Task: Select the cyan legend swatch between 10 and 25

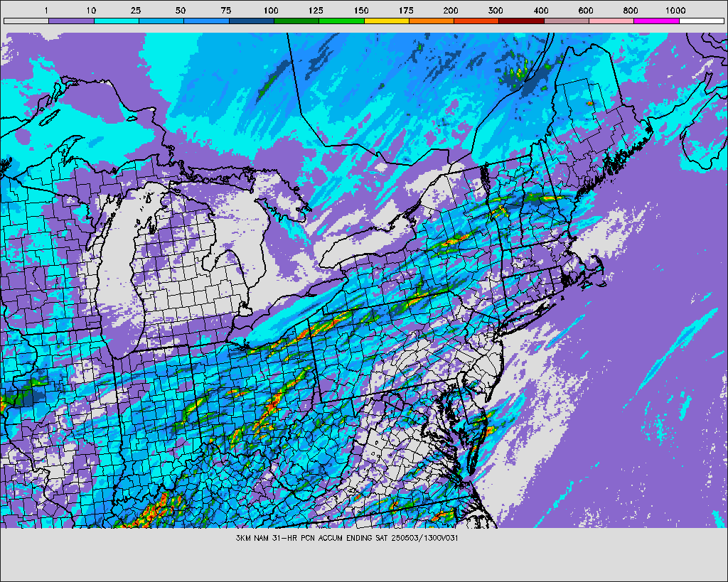Action: pos(117,21)
